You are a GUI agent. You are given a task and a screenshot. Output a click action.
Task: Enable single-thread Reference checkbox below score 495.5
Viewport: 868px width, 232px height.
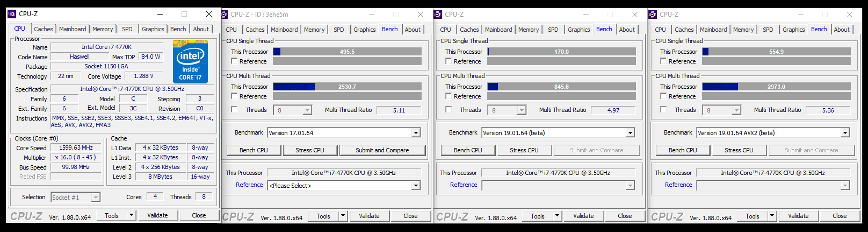(234, 61)
